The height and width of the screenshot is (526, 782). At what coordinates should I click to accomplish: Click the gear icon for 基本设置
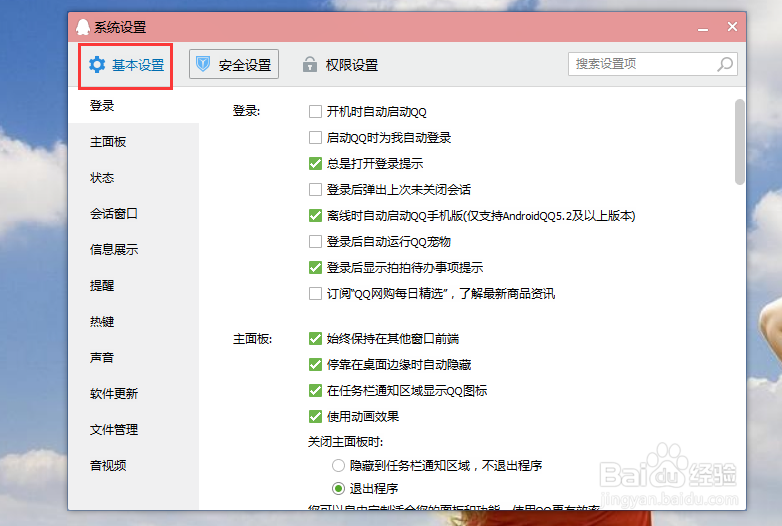97,65
